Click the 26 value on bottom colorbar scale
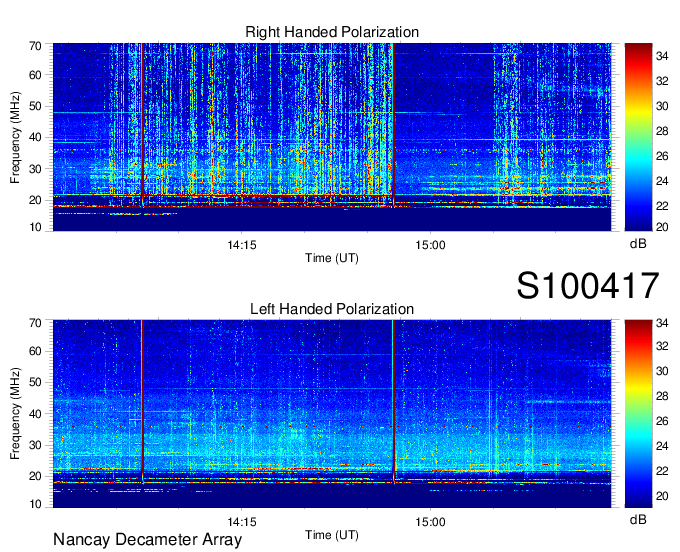The image size is (680, 552). 662,421
